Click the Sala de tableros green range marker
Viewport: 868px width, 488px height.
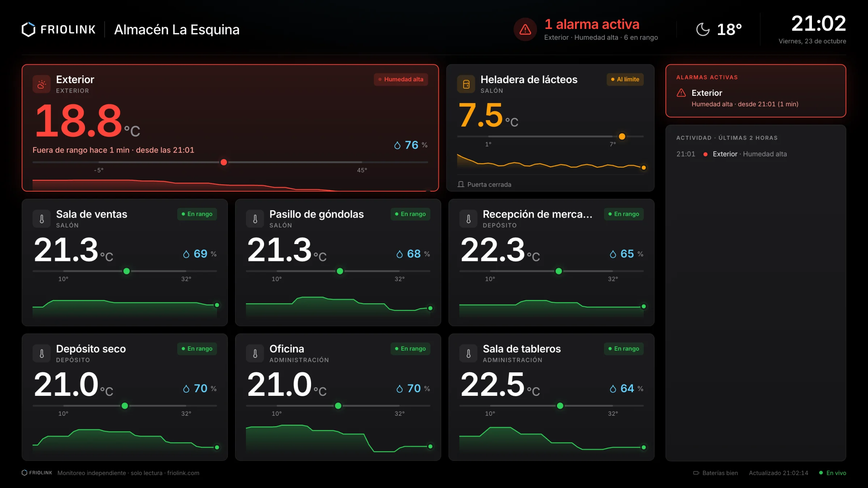pyautogui.click(x=560, y=406)
